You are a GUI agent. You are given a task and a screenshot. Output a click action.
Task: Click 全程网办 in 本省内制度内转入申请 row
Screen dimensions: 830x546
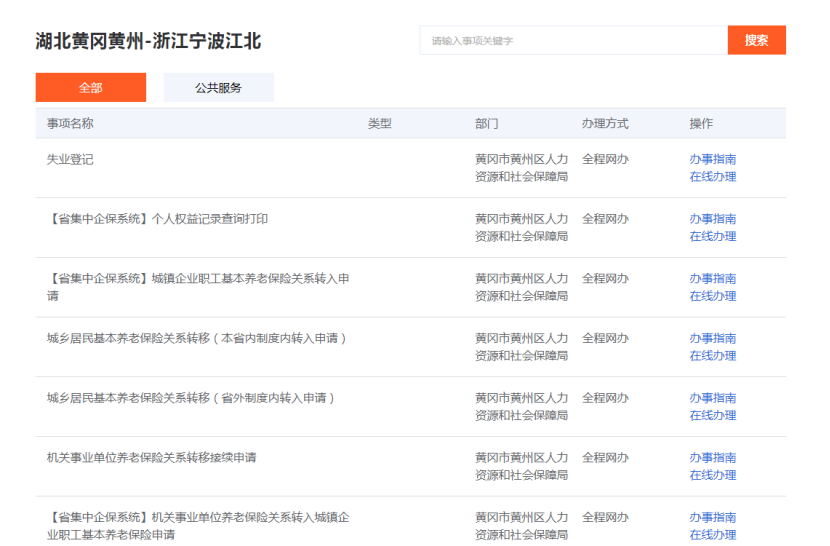(x=605, y=338)
